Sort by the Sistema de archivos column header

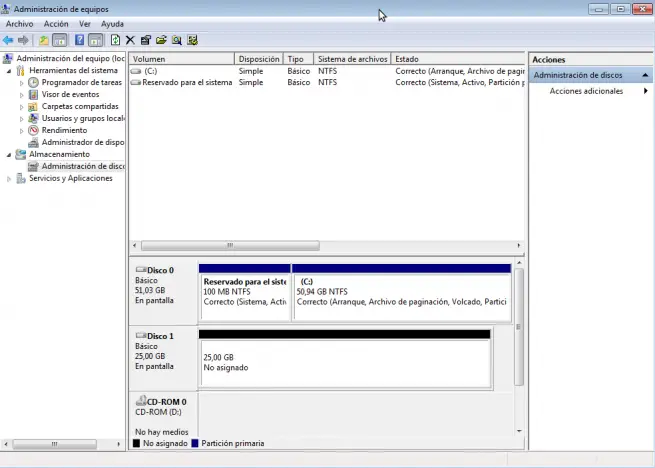click(353, 59)
